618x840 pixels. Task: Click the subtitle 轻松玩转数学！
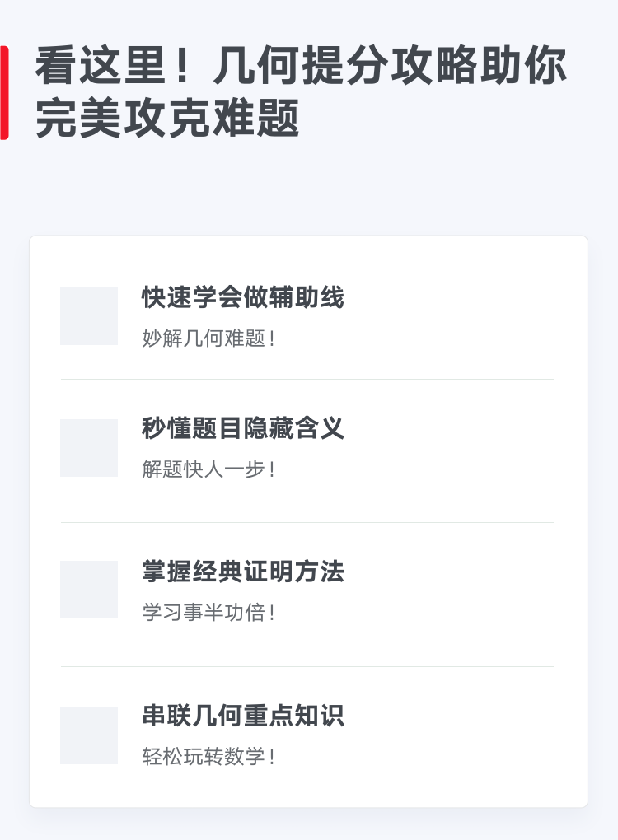[x=209, y=757]
